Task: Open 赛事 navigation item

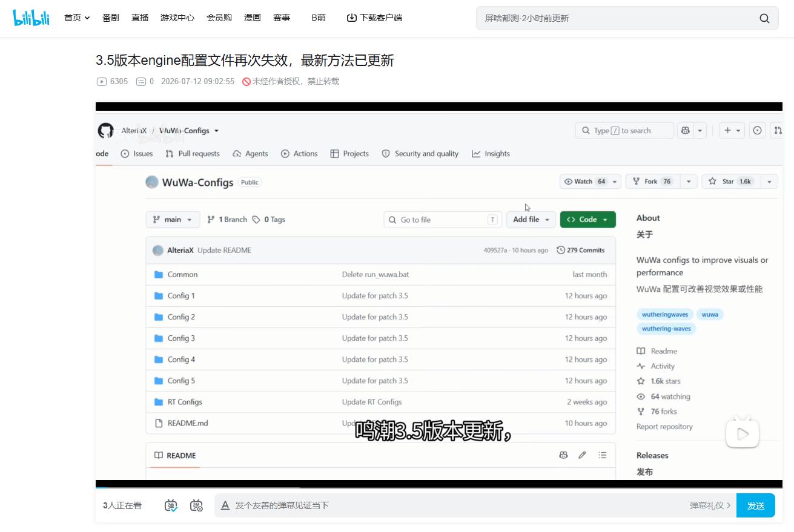Action: [282, 18]
